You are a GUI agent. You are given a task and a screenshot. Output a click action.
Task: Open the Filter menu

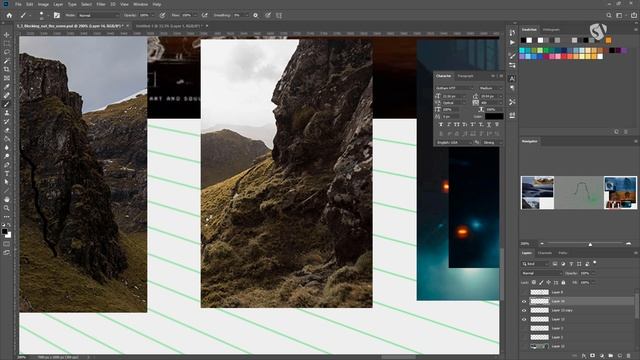point(101,4)
